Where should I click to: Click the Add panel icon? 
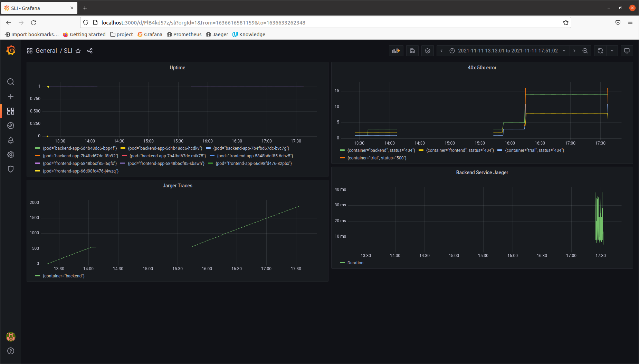[x=396, y=51]
